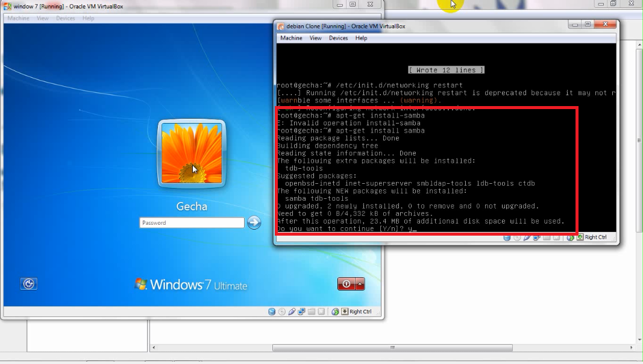This screenshot has width=643, height=364.
Task: Click scroll-down arrow of right vertical scrollbar
Action: (640, 340)
